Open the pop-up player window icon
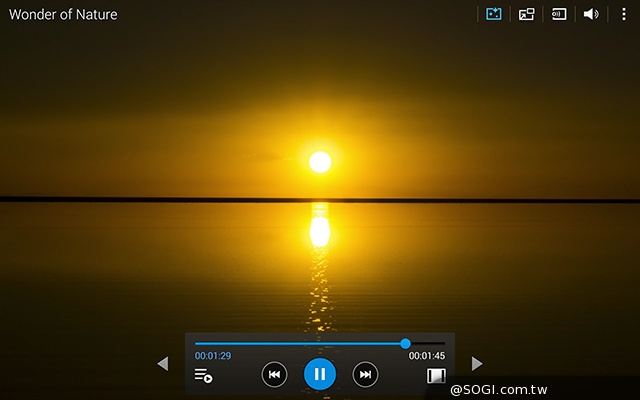The width and height of the screenshot is (640, 400). pos(526,14)
